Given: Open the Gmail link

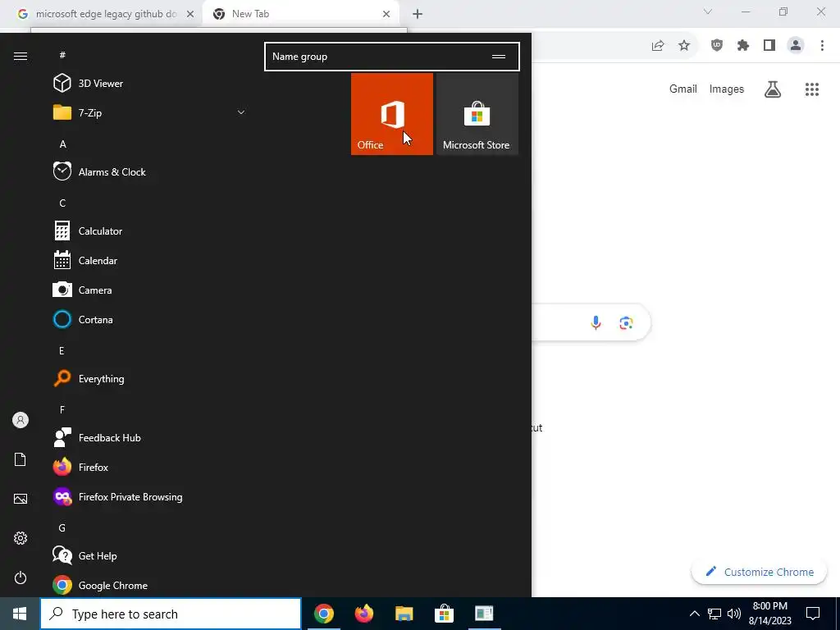Looking at the screenshot, I should point(683,89).
